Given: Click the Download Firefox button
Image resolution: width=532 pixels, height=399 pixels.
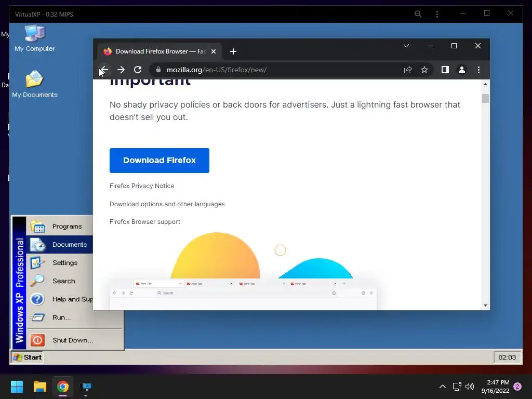Looking at the screenshot, I should click(159, 161).
